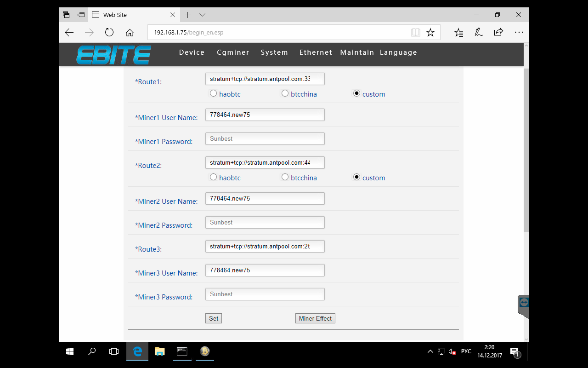Click the *Miner2 Password: label
This screenshot has height=368, width=588.
[x=164, y=225]
